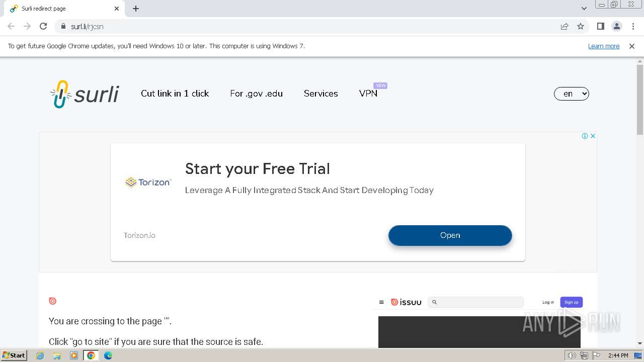This screenshot has width=644, height=362.
Task: Click the scrollbar up arrow
Action: coord(640,61)
